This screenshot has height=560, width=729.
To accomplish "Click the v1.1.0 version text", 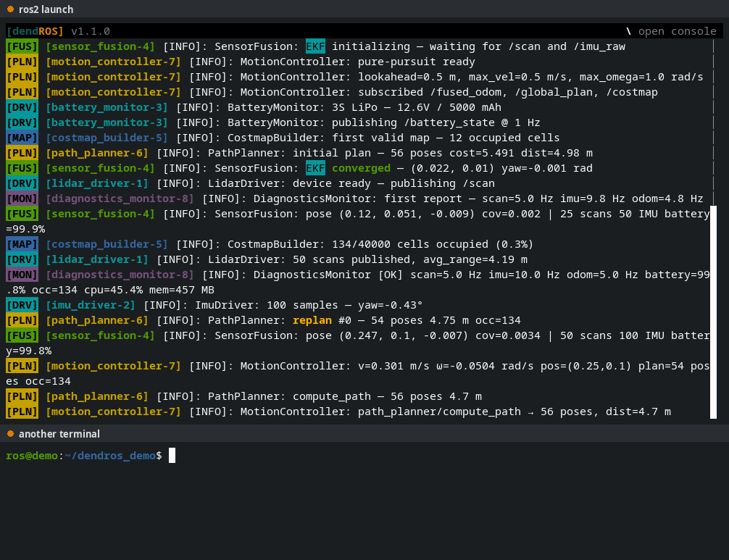I will pos(91,31).
